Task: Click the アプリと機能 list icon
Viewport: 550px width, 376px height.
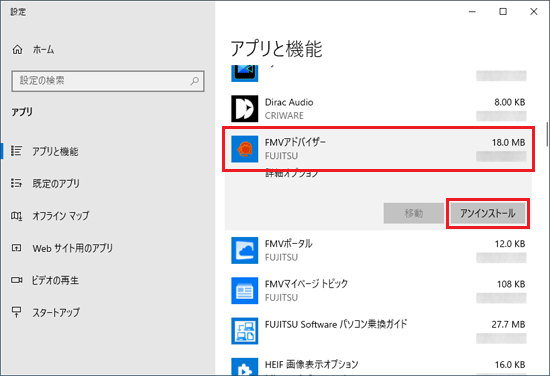Action: click(16, 151)
